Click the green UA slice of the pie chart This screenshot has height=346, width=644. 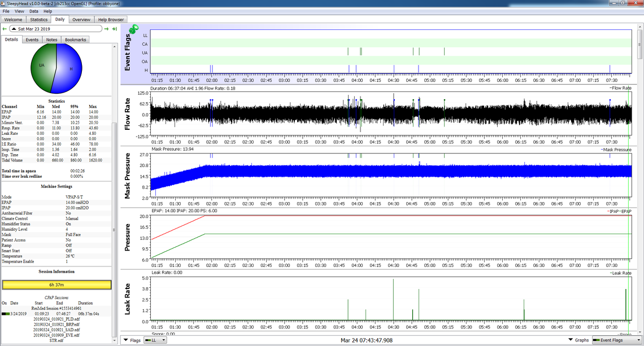pos(42,65)
